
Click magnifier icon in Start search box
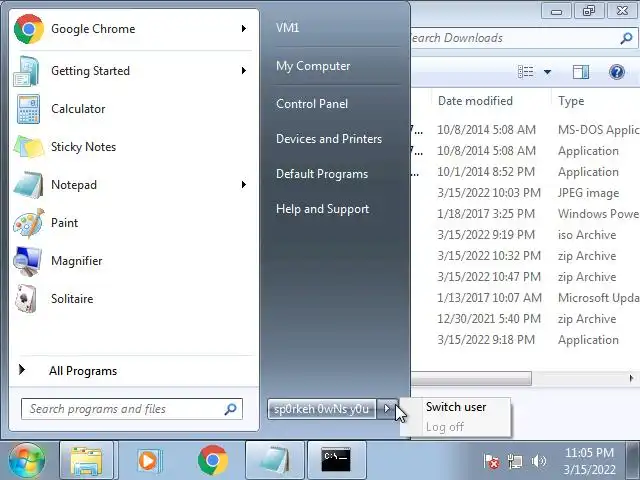coord(231,409)
